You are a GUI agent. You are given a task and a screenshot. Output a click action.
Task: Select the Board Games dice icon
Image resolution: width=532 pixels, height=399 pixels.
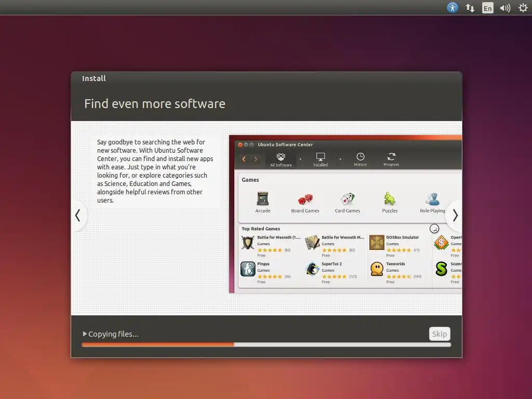coord(305,199)
